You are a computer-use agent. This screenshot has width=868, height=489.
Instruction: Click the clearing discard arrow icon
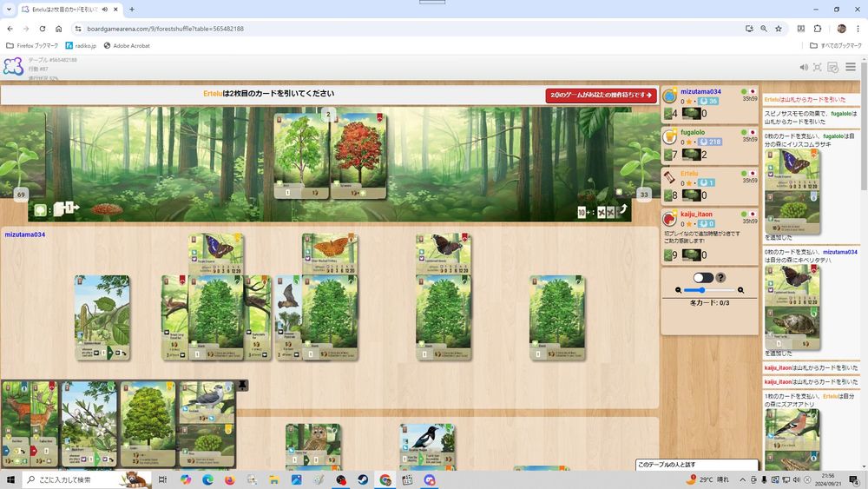(622, 210)
